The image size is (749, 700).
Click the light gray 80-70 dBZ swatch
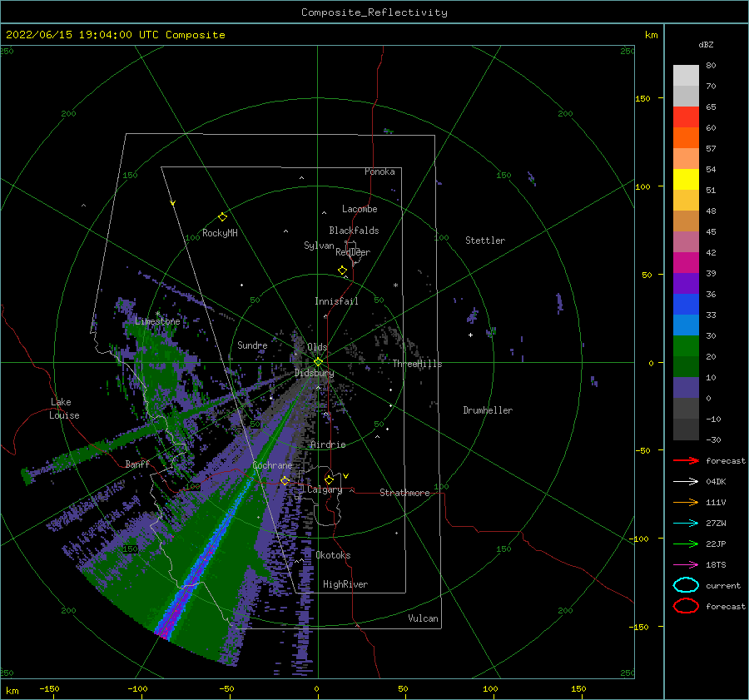[x=686, y=76]
